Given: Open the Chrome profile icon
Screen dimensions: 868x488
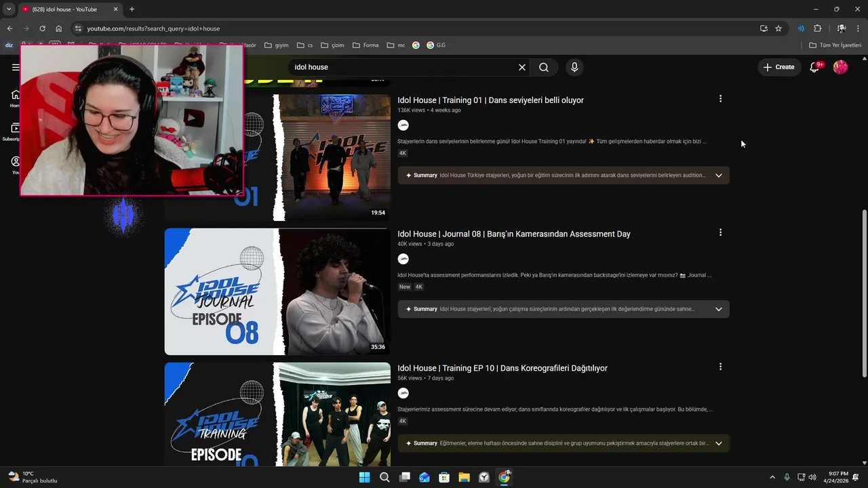Looking at the screenshot, I should [841, 28].
